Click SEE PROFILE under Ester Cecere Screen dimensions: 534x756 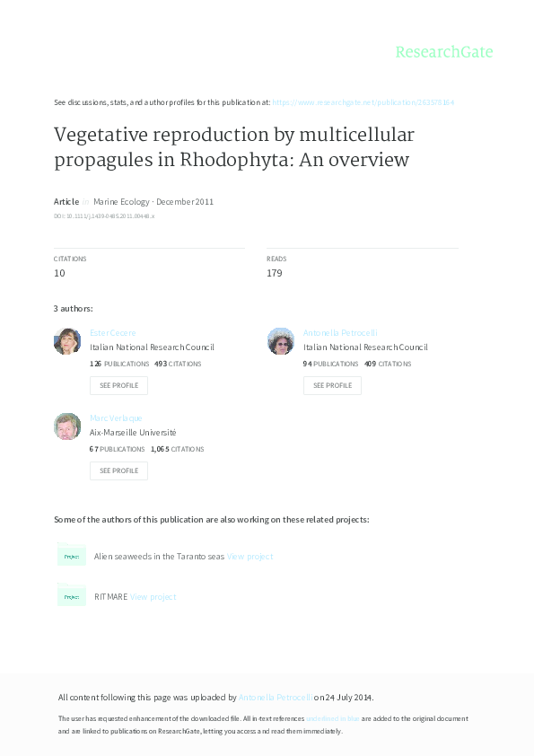118,385
